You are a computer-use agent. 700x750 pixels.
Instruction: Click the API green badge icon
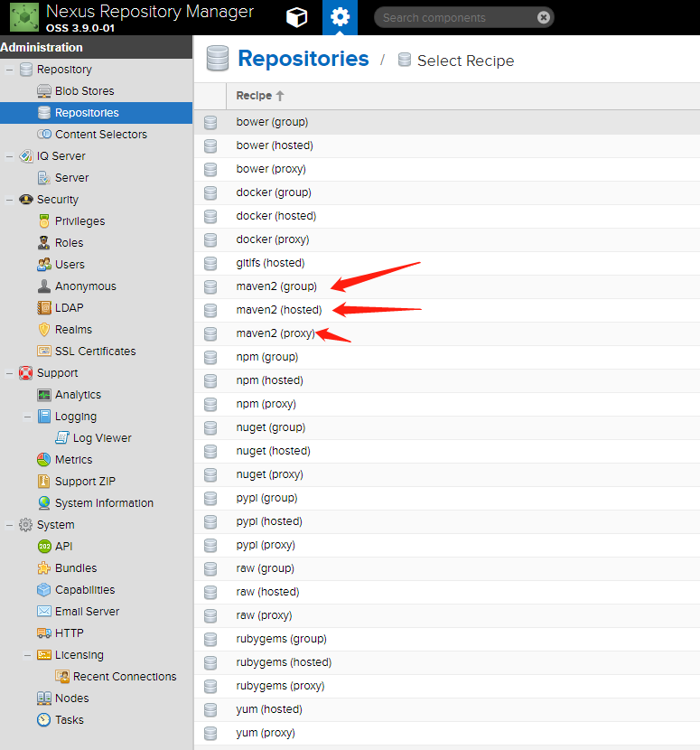coord(44,547)
